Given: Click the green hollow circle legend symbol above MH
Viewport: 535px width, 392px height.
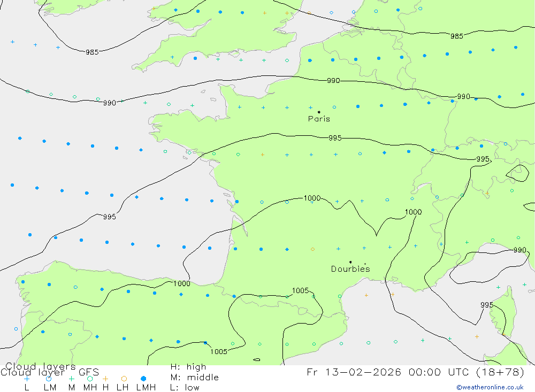Looking at the screenshot, I should (x=90, y=379).
